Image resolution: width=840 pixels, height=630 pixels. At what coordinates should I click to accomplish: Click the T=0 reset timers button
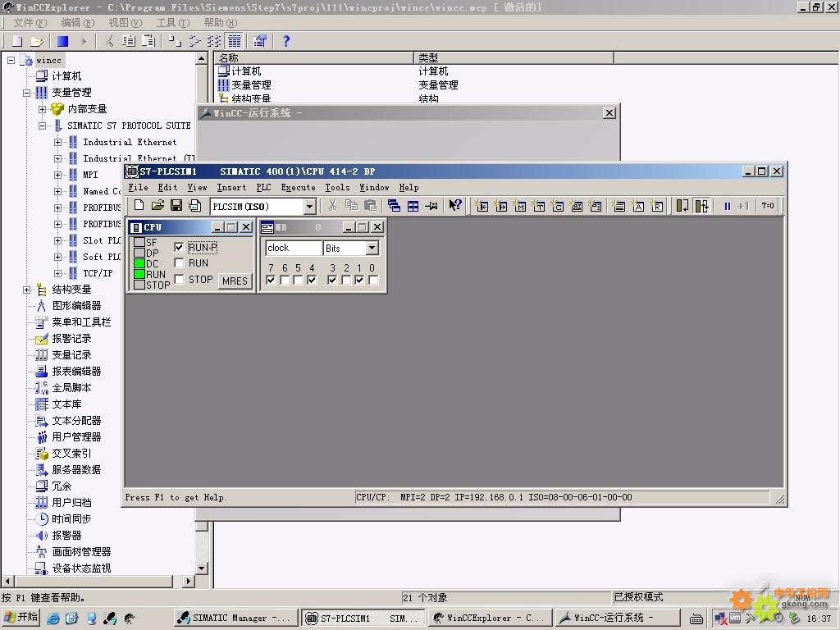(768, 206)
